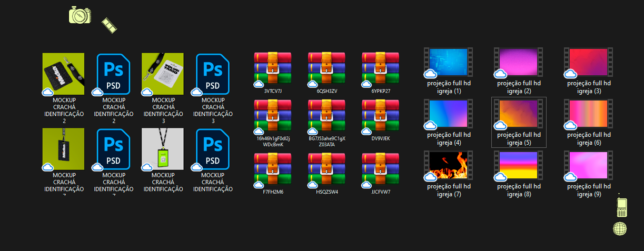This screenshot has width=644, height=251.
Task: Select video projeção full hd igreja (2)
Action: pos(519,63)
